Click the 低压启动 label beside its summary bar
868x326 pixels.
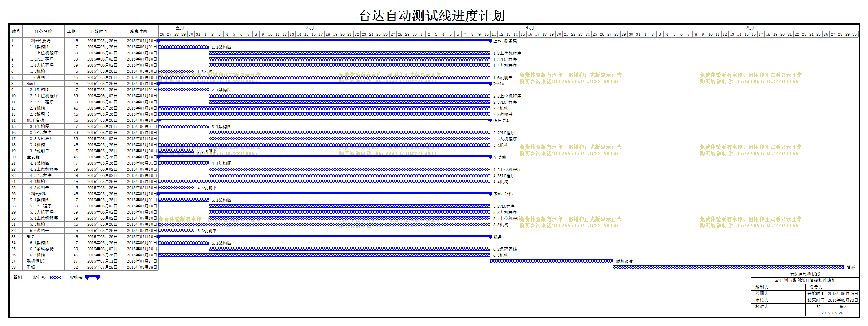[x=502, y=121]
